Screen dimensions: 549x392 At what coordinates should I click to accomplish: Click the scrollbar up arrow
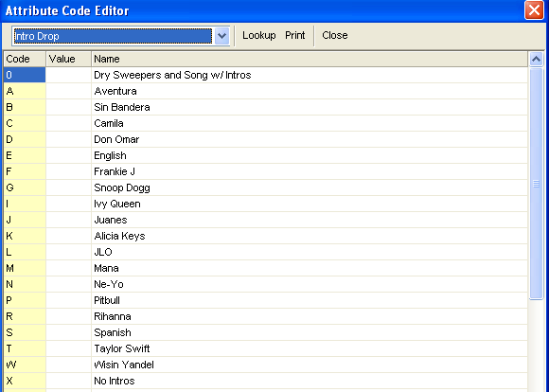pyautogui.click(x=536, y=59)
